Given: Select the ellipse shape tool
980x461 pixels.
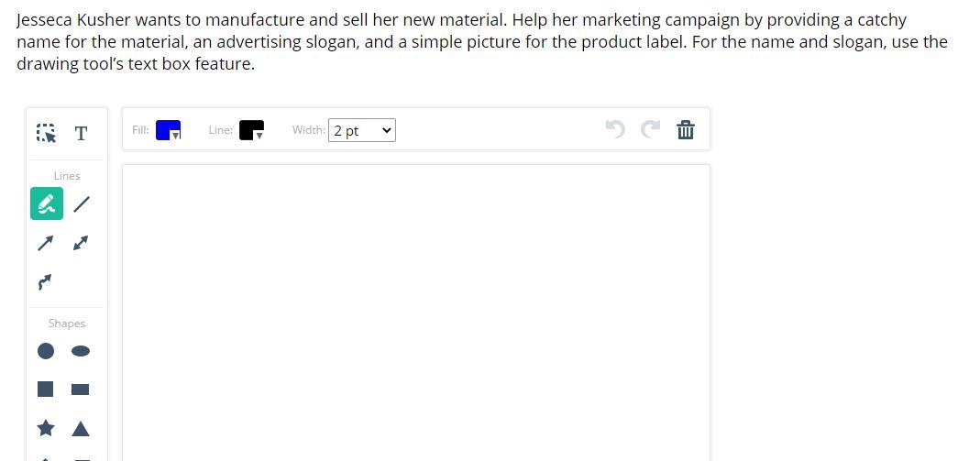Looking at the screenshot, I should point(81,351).
